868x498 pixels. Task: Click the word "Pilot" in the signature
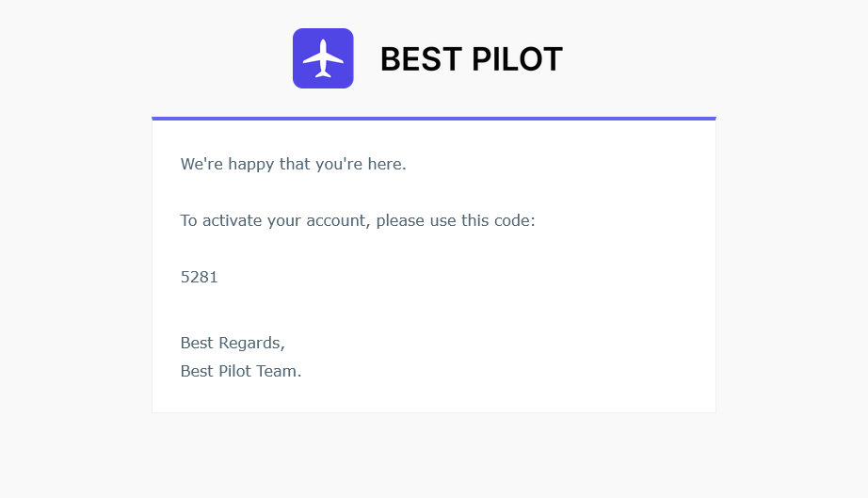(235, 371)
